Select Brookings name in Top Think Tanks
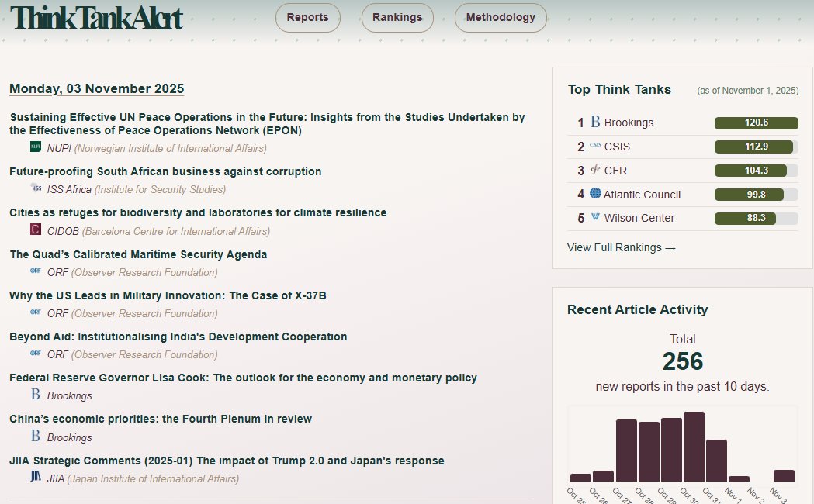The width and height of the screenshot is (814, 504). point(629,123)
